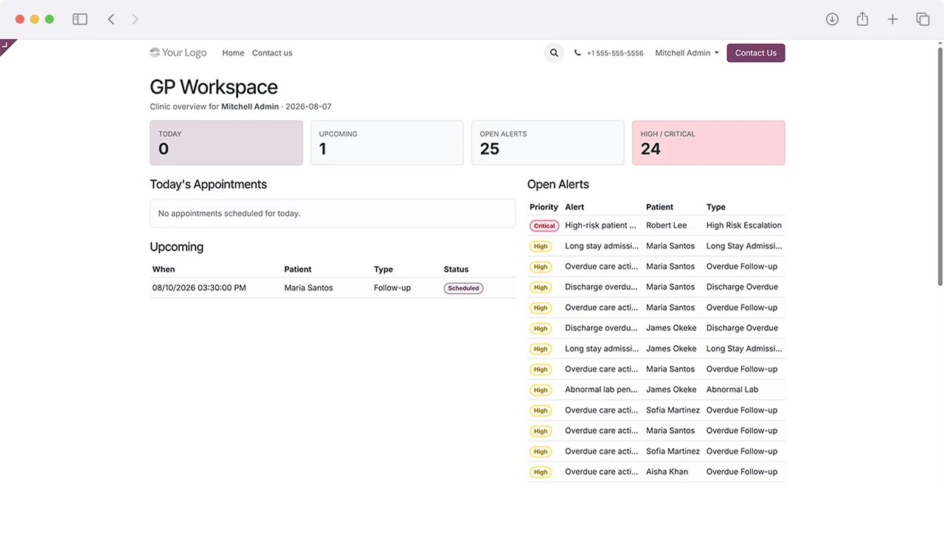The width and height of the screenshot is (944, 560).
Task: Open the browser downloads icon
Action: coord(832,19)
